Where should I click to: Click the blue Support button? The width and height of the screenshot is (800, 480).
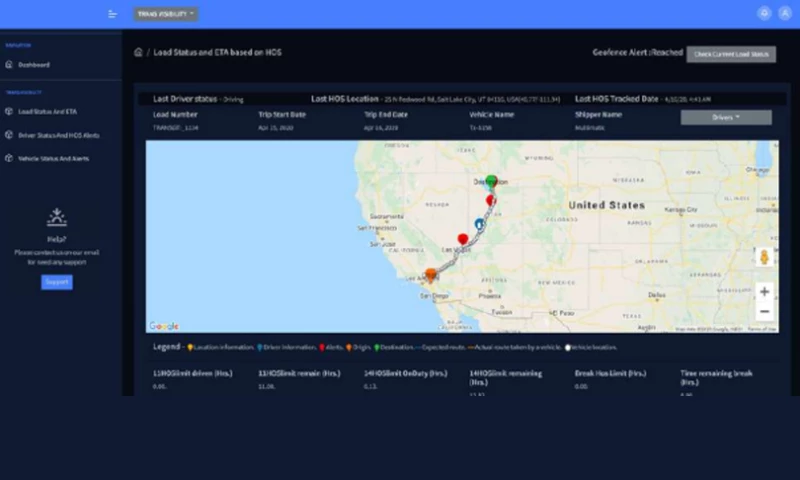[x=57, y=282]
